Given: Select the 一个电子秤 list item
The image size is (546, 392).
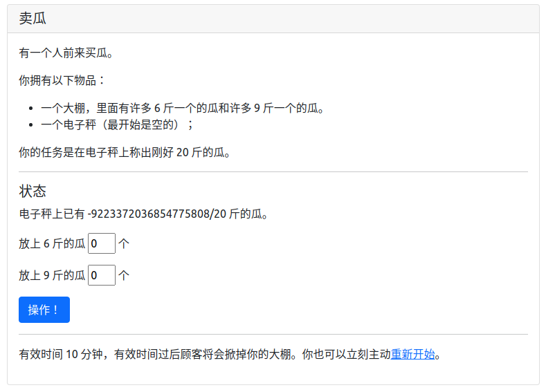Looking at the screenshot, I should 118,124.
